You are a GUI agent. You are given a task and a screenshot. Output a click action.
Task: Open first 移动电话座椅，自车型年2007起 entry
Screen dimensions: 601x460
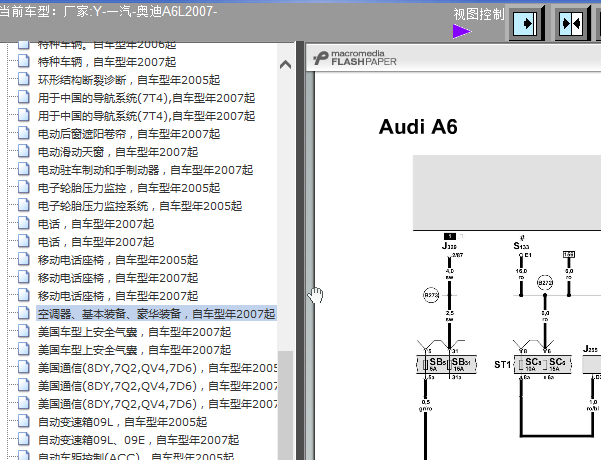118,278
